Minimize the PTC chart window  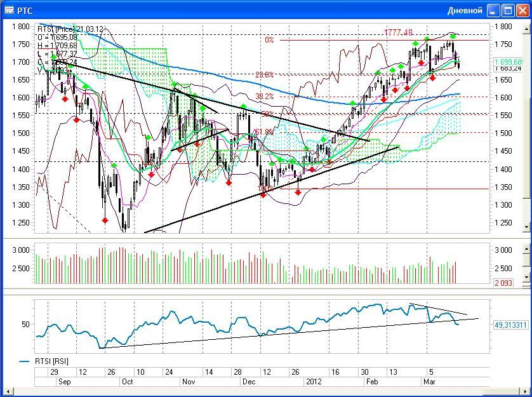[493, 11]
